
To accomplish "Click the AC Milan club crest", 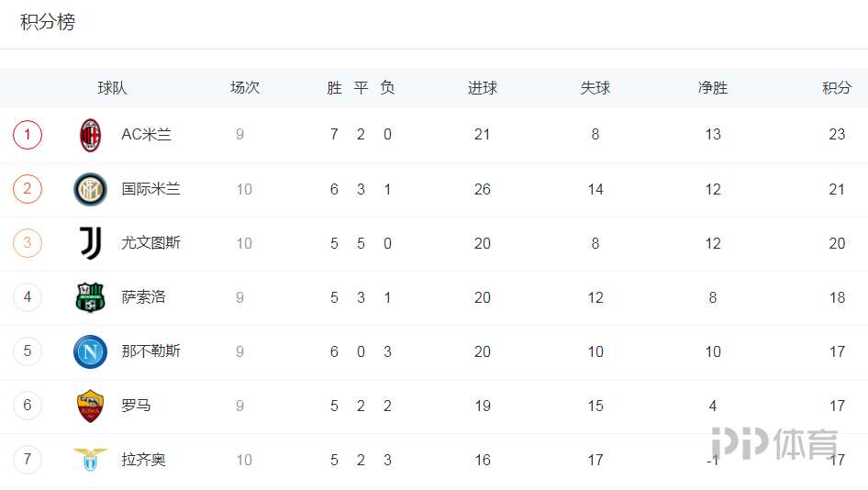I will 90,135.
